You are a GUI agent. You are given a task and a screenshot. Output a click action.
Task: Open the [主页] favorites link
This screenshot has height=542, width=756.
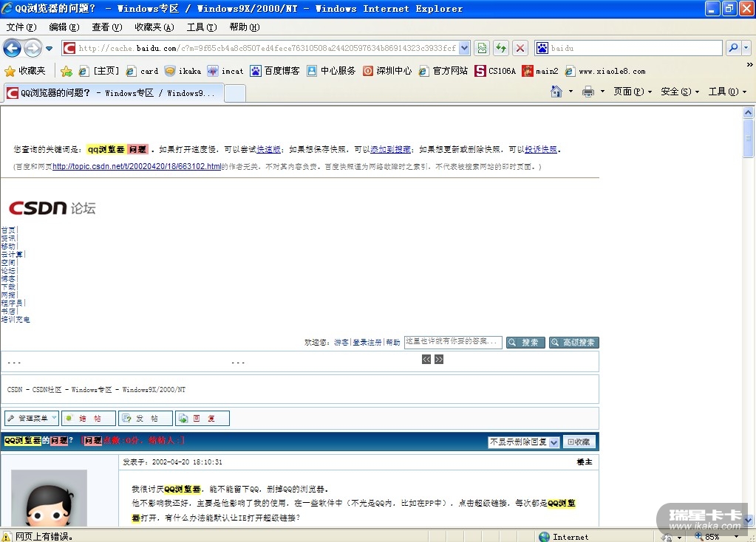[x=99, y=72]
